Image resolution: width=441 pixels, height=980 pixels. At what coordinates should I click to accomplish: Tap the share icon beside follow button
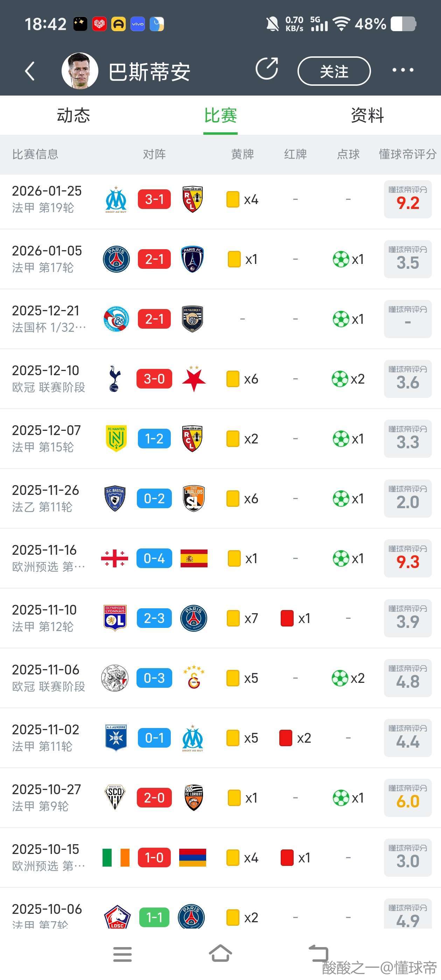[x=267, y=69]
